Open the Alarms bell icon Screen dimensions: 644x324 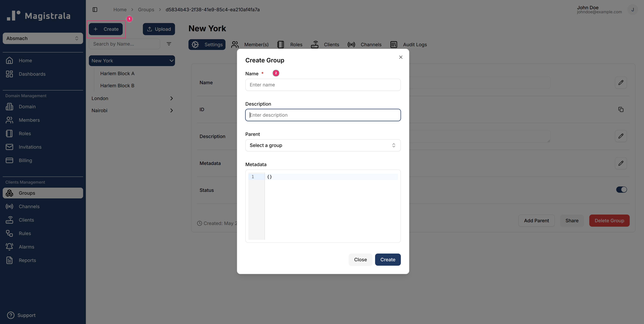coord(9,246)
